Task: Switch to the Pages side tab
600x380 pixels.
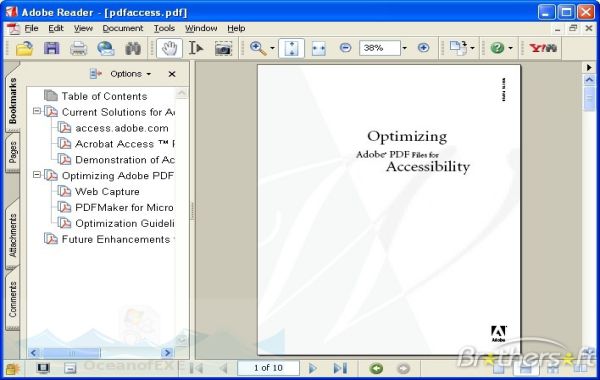Action: pyautogui.click(x=13, y=152)
